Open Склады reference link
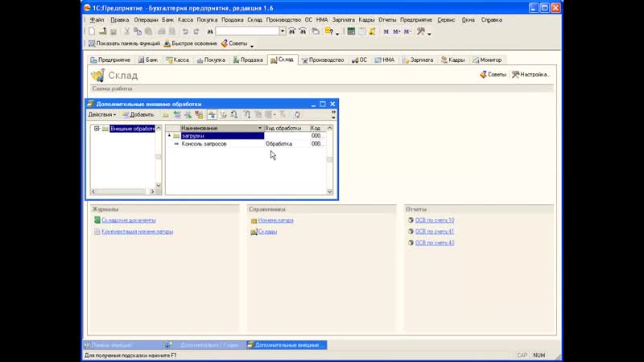The height and width of the screenshot is (362, 644). [267, 232]
